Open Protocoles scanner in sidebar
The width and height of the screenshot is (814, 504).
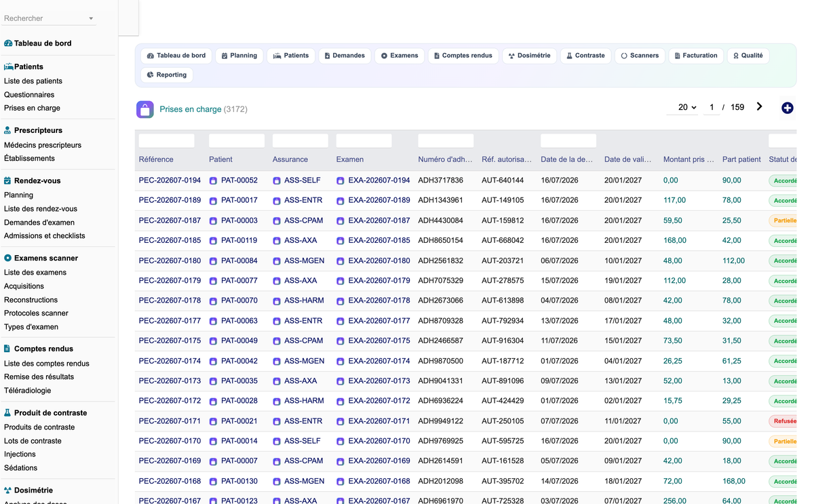click(36, 313)
